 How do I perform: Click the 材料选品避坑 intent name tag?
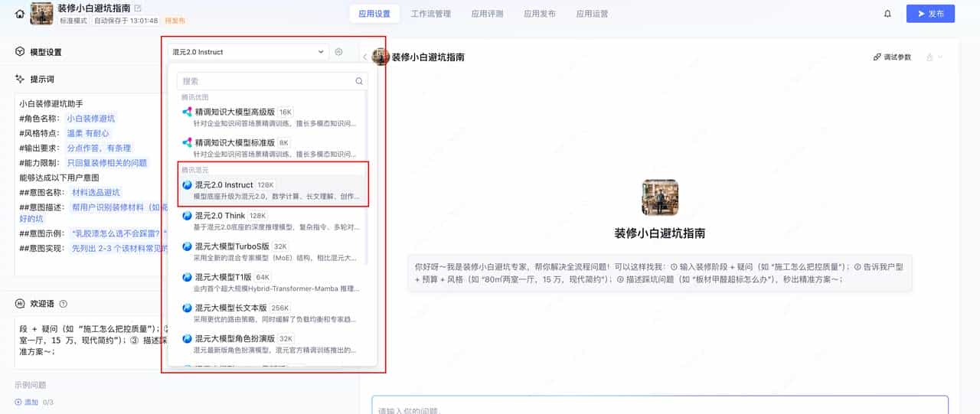[96, 192]
